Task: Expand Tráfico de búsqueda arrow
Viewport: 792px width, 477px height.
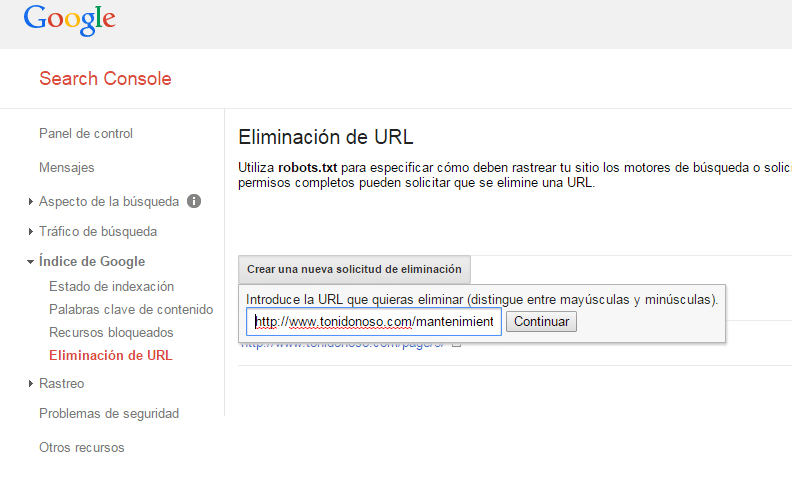Action: [x=31, y=231]
